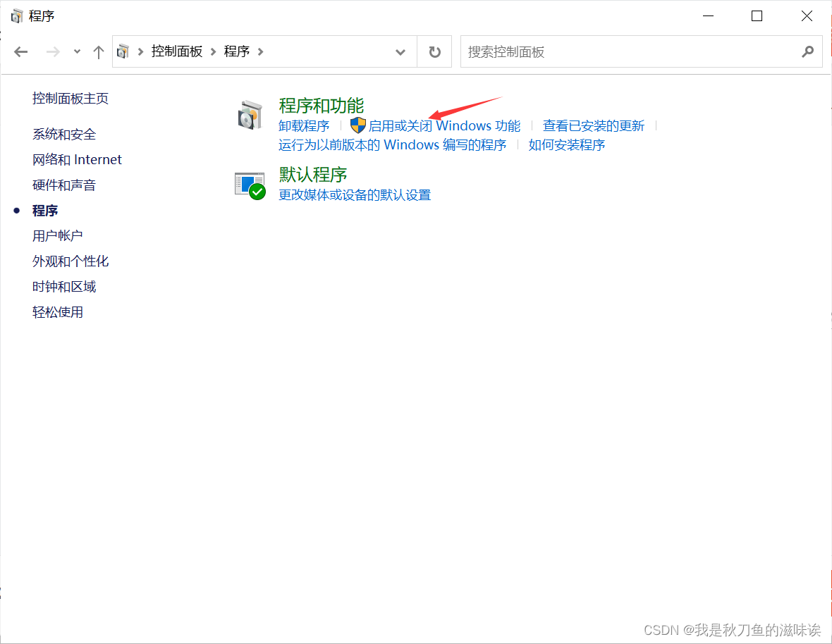Maximize the 程序 window
Screen dimensions: 832x644
757,16
